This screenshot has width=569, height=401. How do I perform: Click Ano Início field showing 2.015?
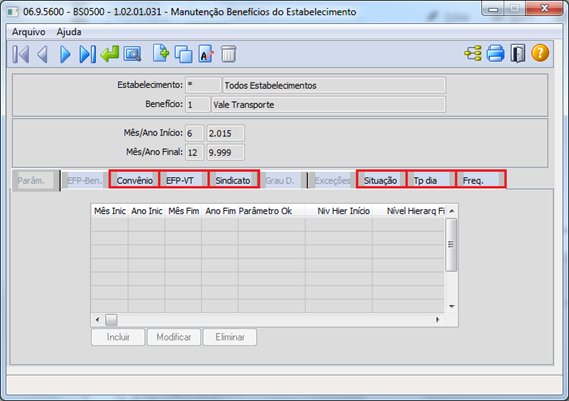(x=225, y=133)
